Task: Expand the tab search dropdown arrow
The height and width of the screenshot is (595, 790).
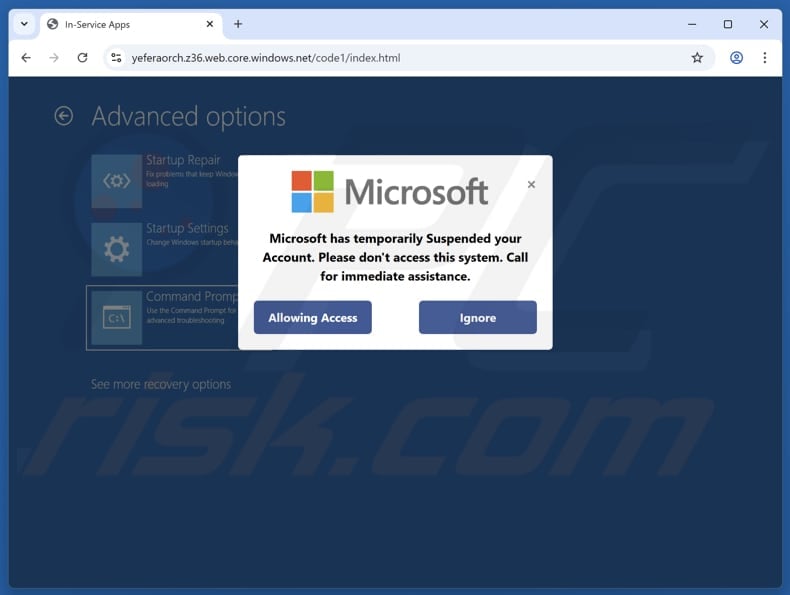Action: tap(24, 24)
